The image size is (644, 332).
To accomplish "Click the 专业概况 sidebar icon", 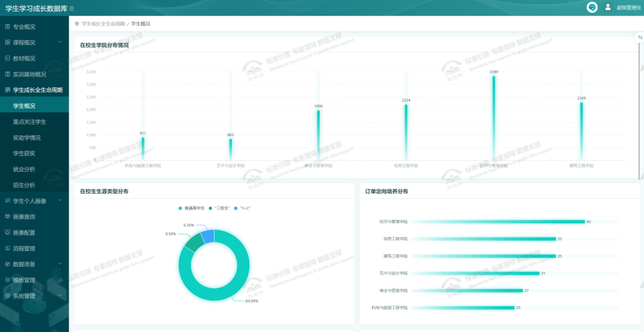I will point(8,26).
